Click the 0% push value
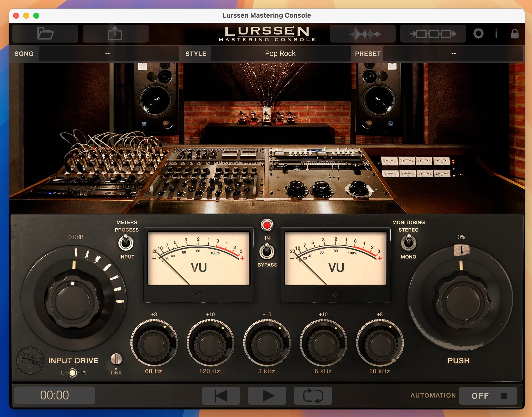This screenshot has height=417, width=532. pyautogui.click(x=461, y=237)
